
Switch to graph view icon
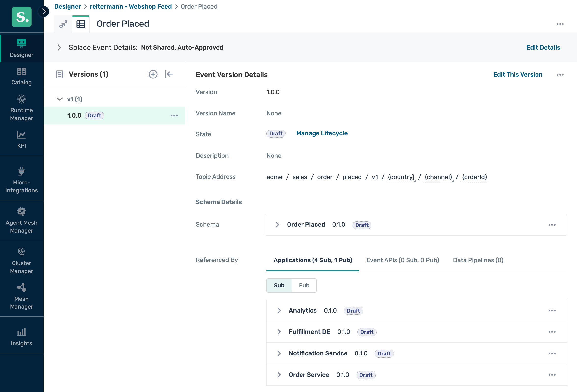[63, 24]
